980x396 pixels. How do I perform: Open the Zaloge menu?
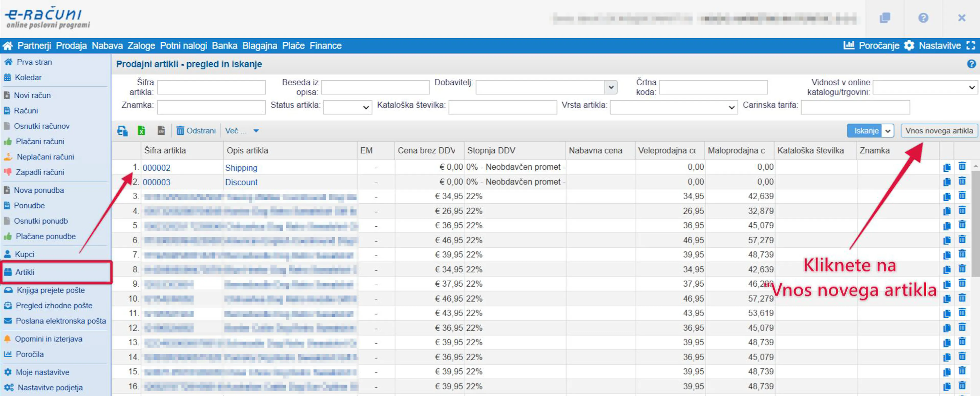click(141, 46)
